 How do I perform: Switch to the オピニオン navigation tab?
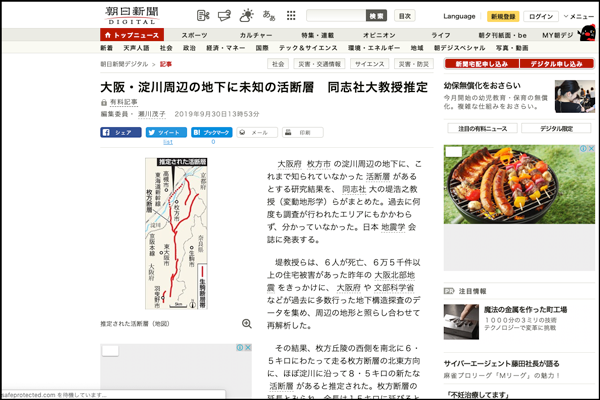[377, 35]
